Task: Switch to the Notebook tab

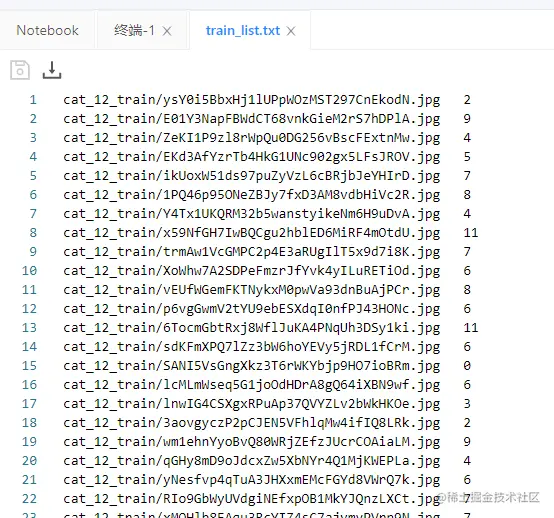Action: (x=47, y=31)
